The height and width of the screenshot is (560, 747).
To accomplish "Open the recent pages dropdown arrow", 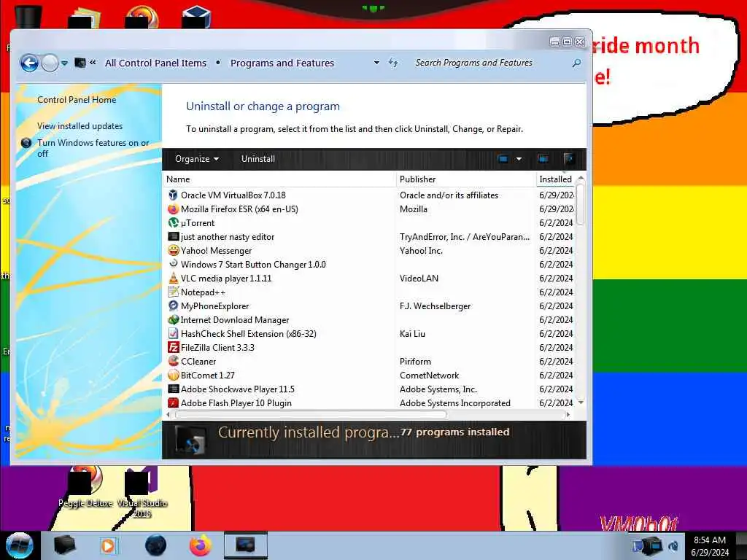I will (x=64, y=63).
